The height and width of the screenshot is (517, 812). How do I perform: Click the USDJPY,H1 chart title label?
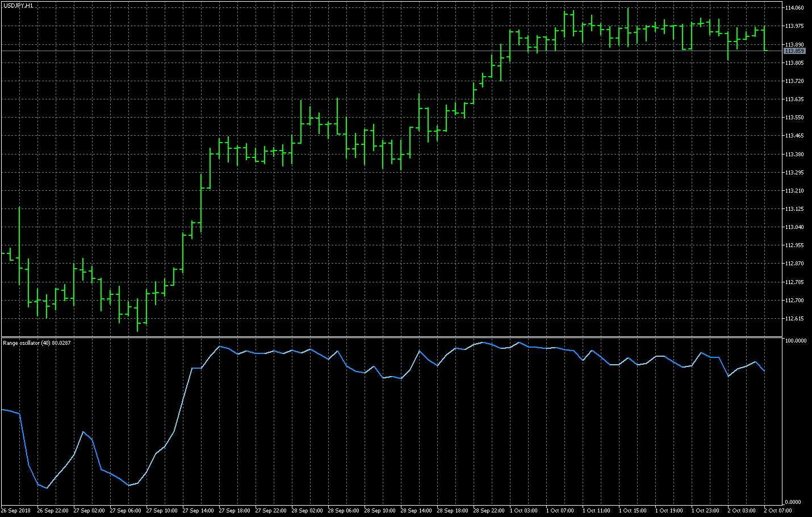point(18,5)
